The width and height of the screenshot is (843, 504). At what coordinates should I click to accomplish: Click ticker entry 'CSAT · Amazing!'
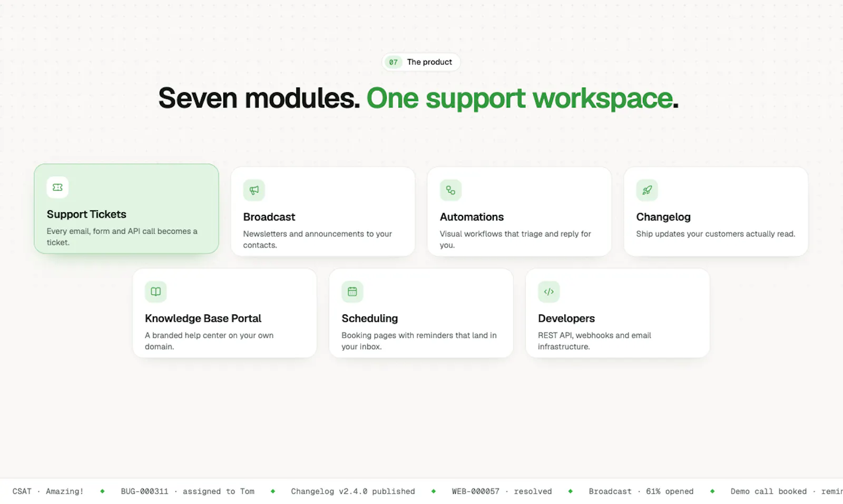[48, 491]
